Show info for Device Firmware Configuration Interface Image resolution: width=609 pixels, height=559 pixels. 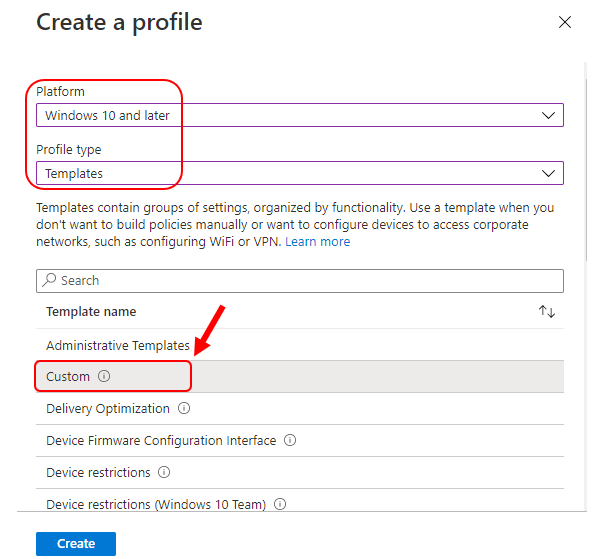coord(290,440)
